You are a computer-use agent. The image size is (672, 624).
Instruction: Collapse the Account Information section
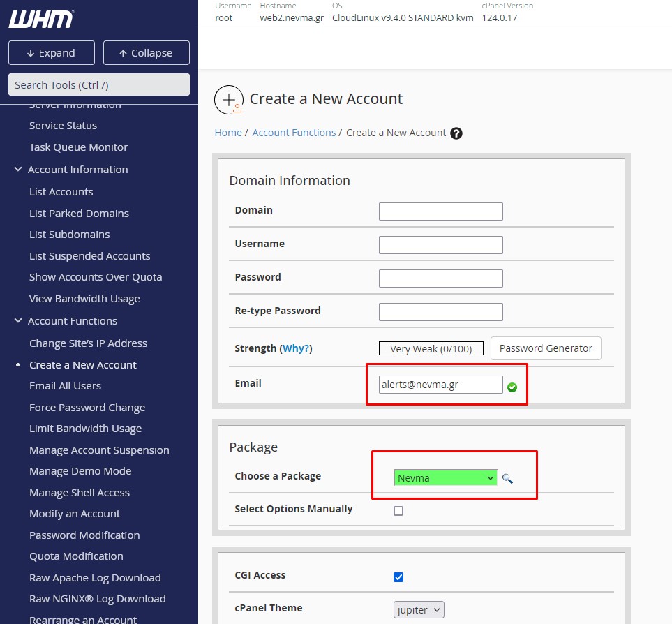click(x=19, y=170)
